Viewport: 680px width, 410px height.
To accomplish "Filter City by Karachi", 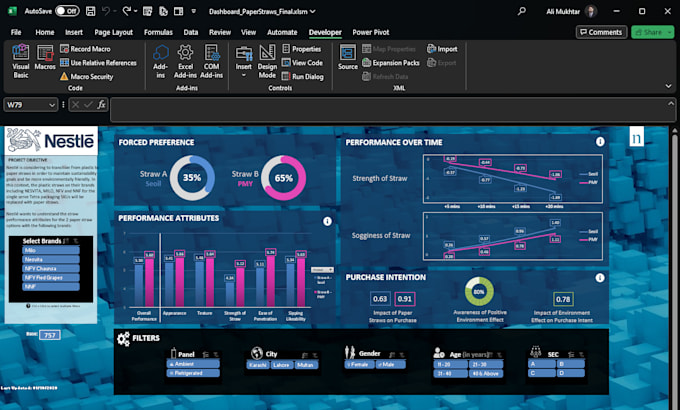I will (x=258, y=365).
